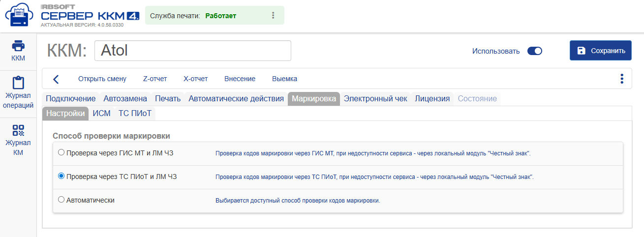Click the floppy disk icon on Сохранить
644x237 pixels.
[581, 51]
